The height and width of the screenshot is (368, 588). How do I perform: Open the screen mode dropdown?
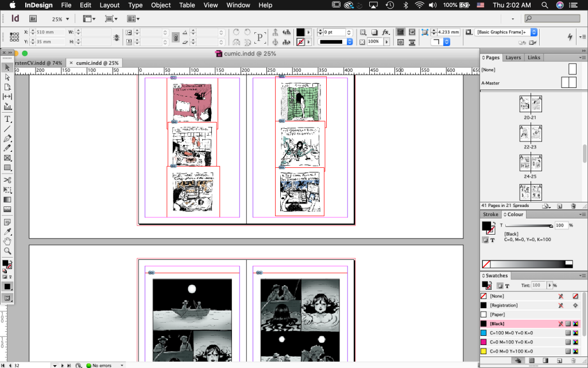pos(111,19)
